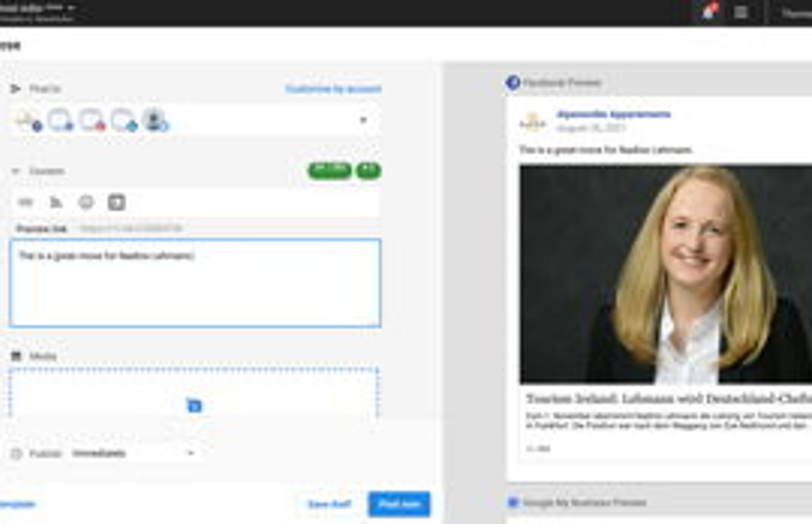Viewport: 812px width, 524px height.
Task: Click the blue Post now button
Action: pyautogui.click(x=399, y=504)
